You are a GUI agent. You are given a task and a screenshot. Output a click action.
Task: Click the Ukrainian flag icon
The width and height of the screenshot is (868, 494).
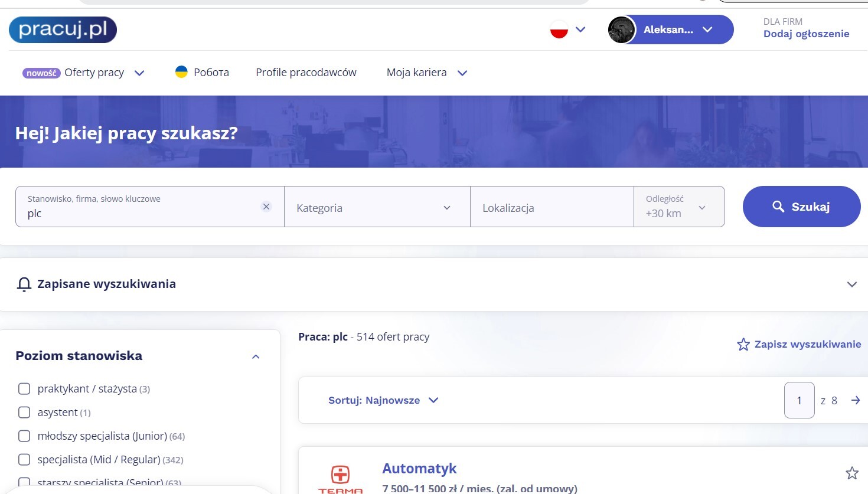click(181, 72)
